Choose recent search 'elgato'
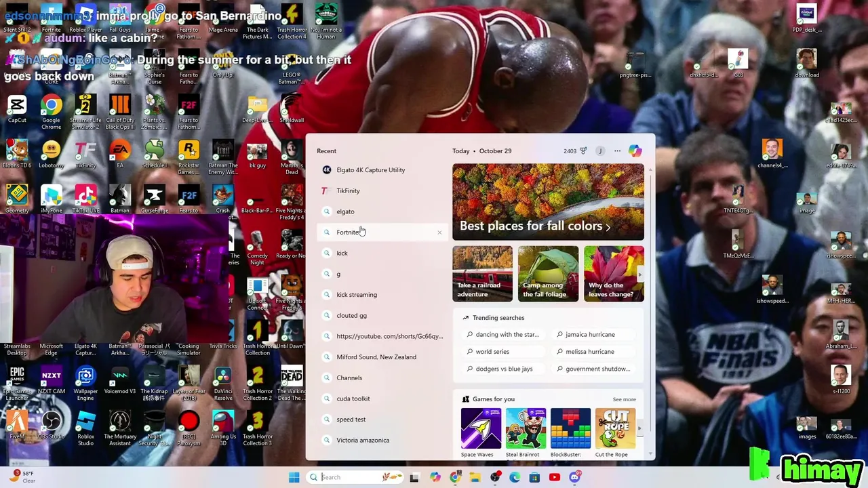 point(382,211)
